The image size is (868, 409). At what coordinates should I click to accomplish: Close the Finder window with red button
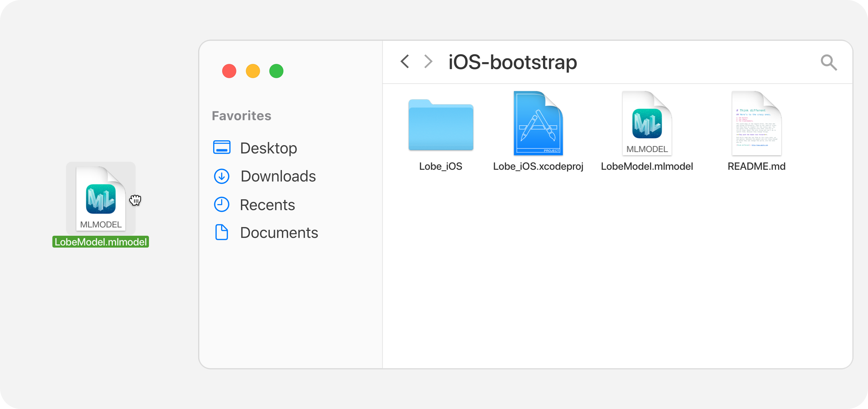tap(229, 71)
